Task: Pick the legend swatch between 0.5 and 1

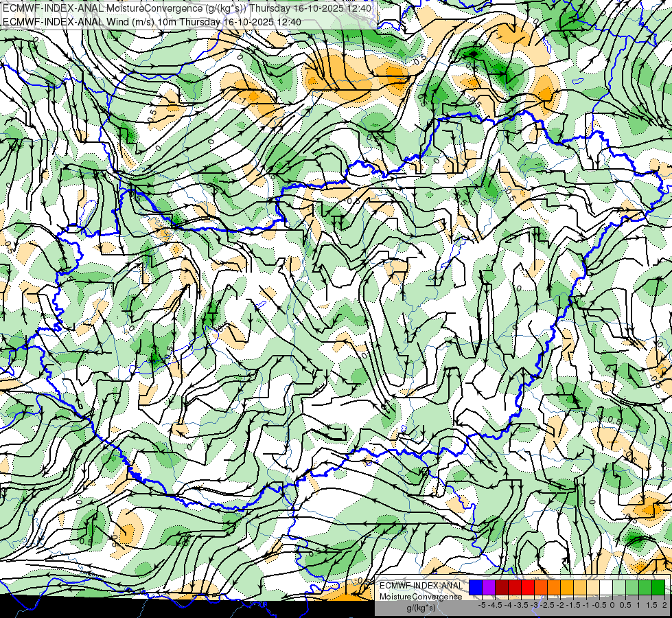Action: [632, 588]
